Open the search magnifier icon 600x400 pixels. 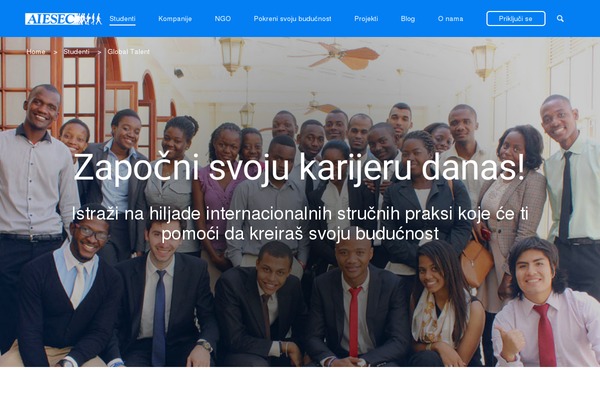point(560,19)
